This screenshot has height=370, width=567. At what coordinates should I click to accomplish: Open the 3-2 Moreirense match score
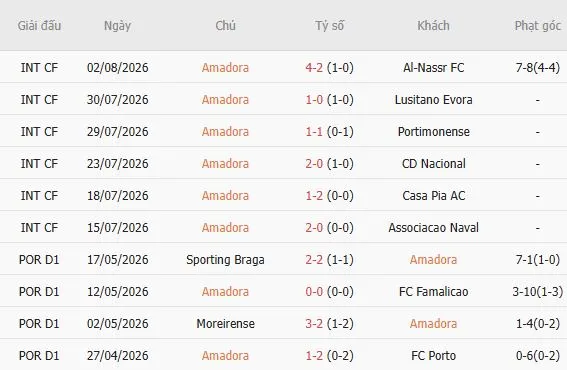pos(314,323)
